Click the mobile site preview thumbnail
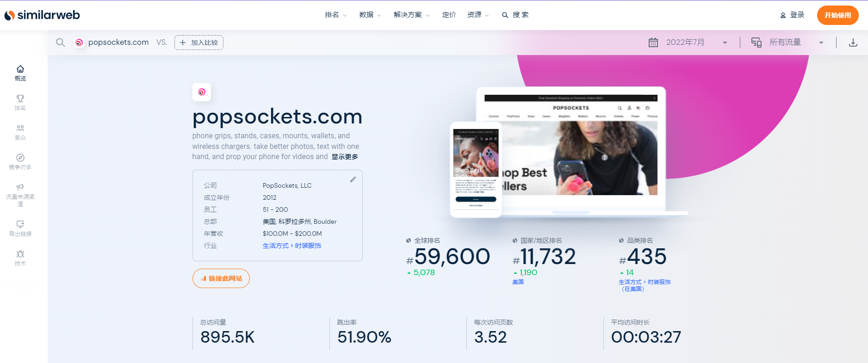 click(476, 169)
